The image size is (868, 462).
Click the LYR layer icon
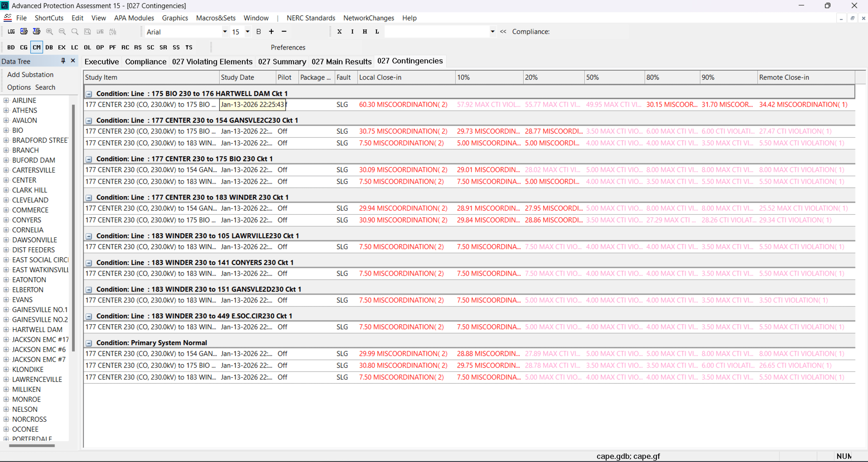pyautogui.click(x=100, y=32)
